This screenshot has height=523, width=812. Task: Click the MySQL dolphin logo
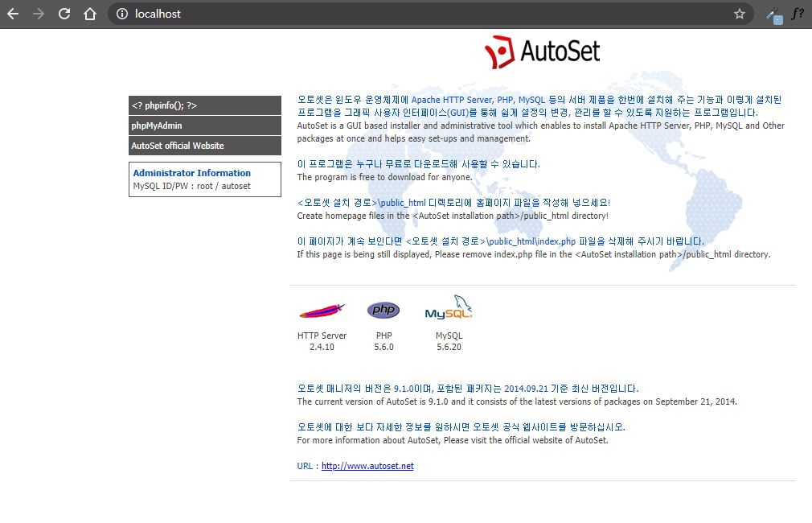pos(449,307)
